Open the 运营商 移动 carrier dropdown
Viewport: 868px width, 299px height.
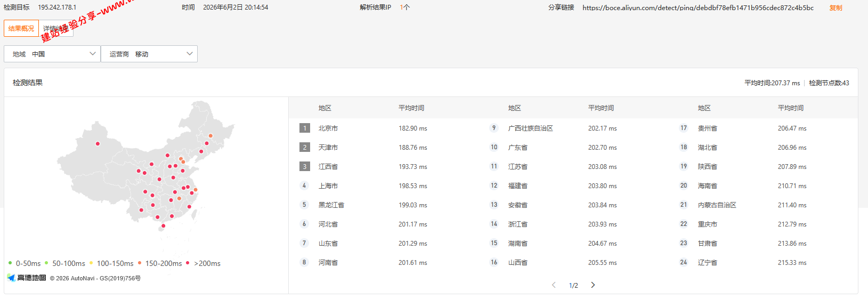[149, 54]
